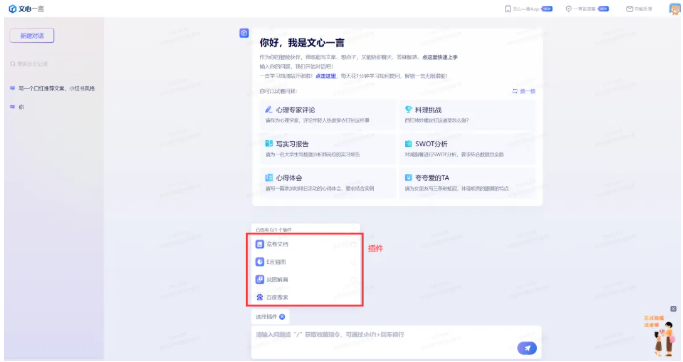Viewport: 683px width, 362px height.
Task: Enable the 览卷文档 plugin checkbox
Action: pos(353,244)
